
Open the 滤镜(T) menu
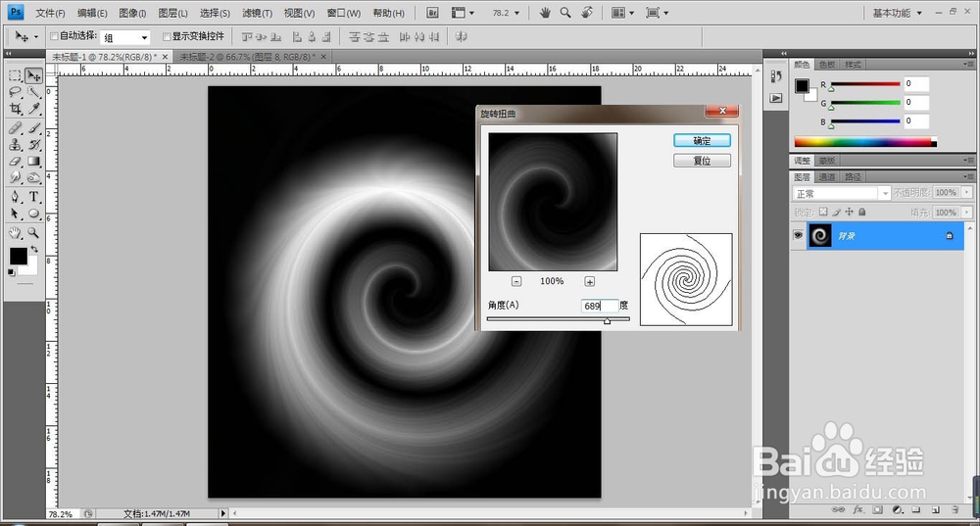point(257,13)
